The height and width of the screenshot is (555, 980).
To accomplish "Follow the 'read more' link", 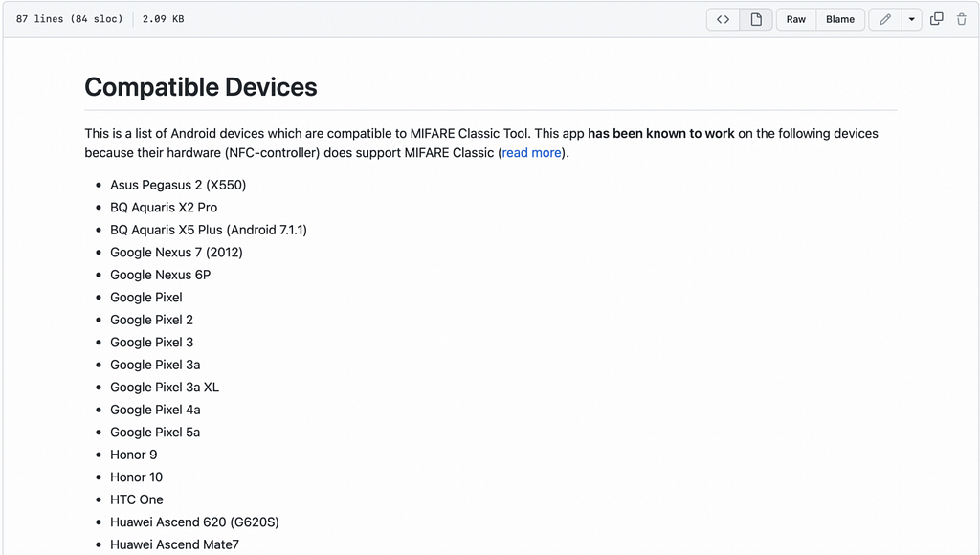I will (x=531, y=152).
